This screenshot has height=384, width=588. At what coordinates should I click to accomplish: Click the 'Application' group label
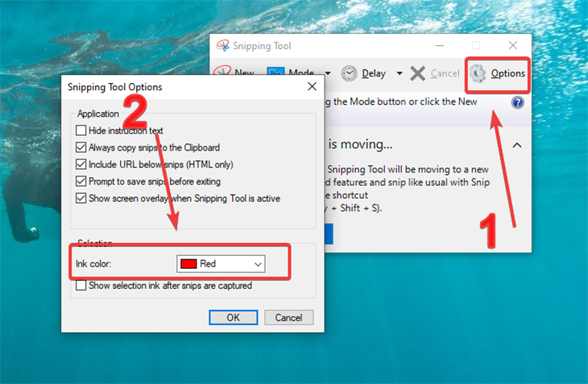pyautogui.click(x=98, y=114)
